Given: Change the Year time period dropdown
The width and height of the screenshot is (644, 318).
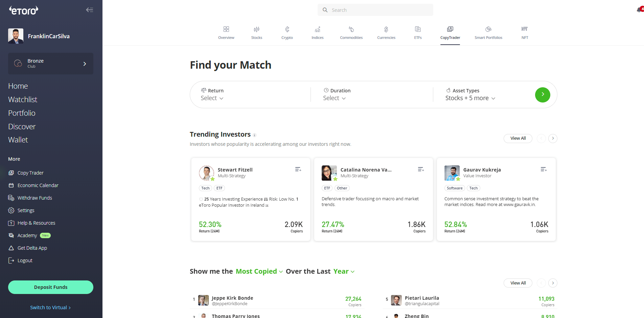Looking at the screenshot, I should coord(344,271).
